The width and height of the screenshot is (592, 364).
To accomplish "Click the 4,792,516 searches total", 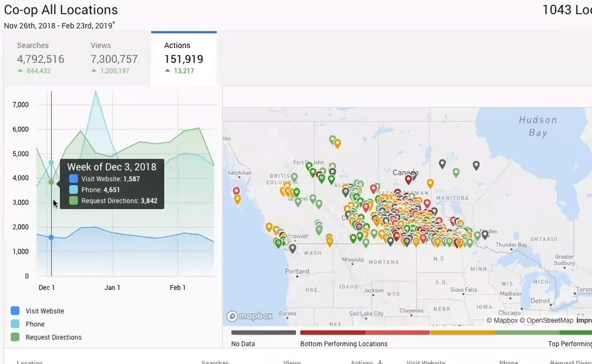I will (41, 59).
